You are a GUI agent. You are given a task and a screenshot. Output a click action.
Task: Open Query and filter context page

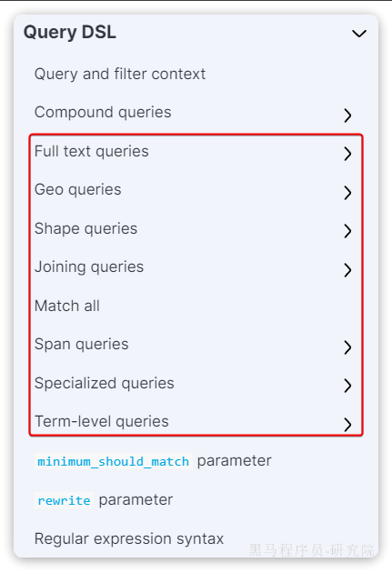click(x=120, y=75)
